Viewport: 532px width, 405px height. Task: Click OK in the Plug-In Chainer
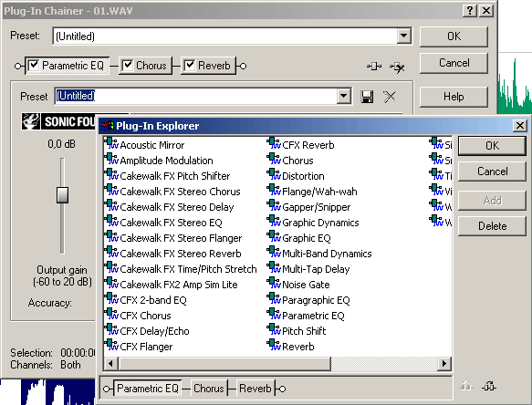click(x=454, y=36)
